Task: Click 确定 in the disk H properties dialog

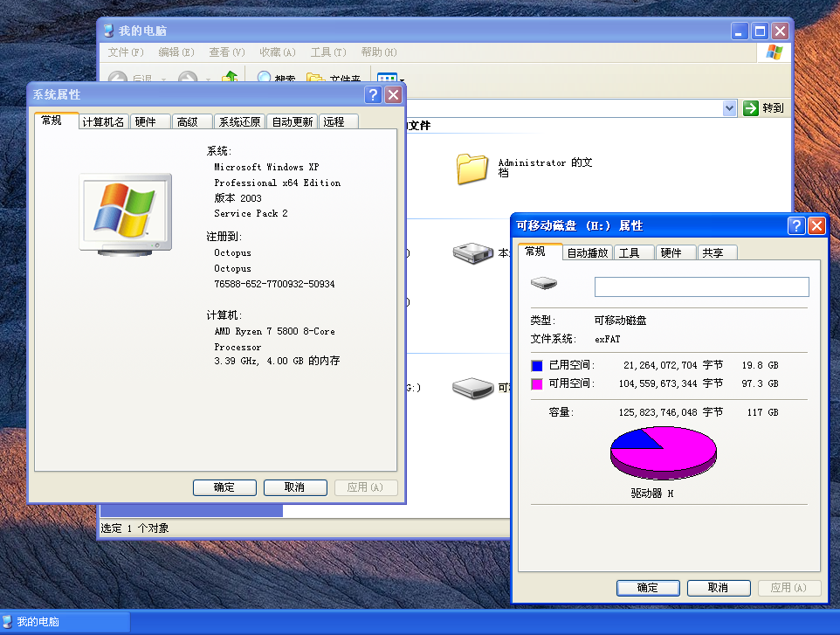Action: (648, 588)
